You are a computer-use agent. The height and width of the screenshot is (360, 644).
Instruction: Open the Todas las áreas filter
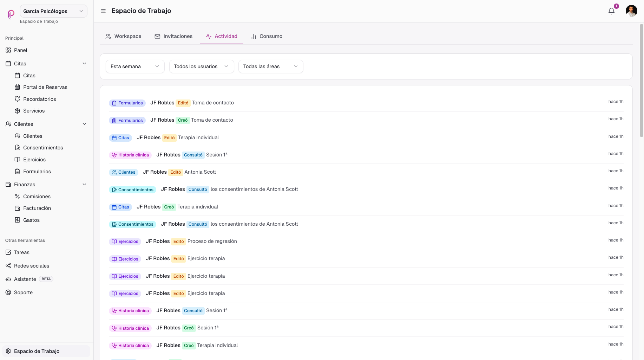click(x=271, y=66)
